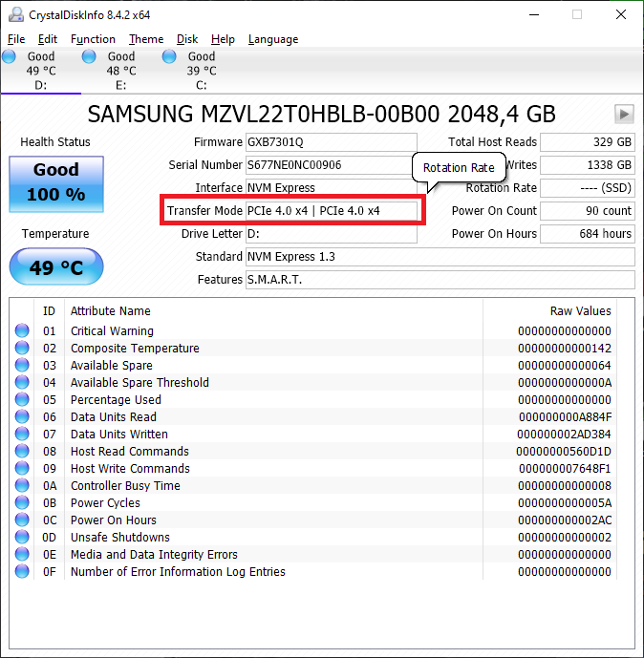
Task: Minimize the CrystalDiskInfo window
Action: pos(534,14)
